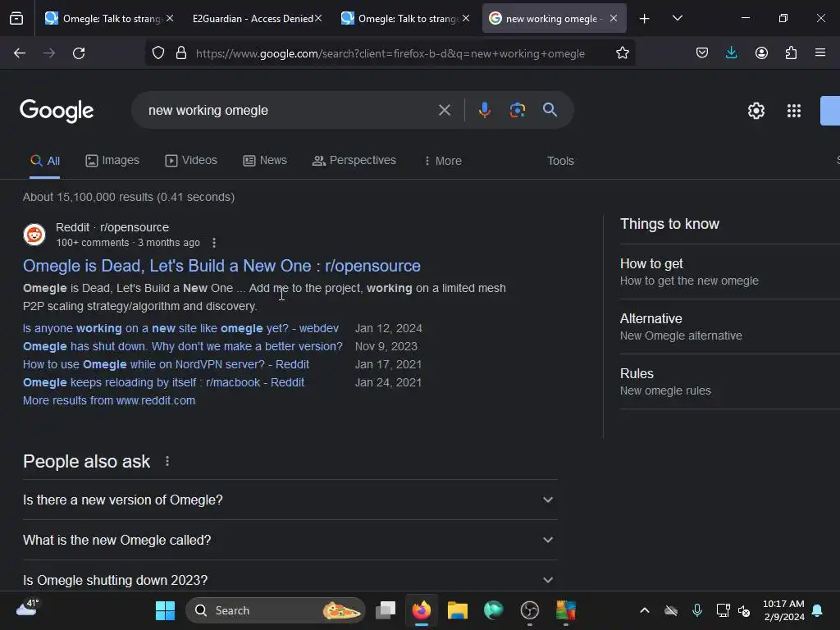
Task: Open People also ask options dots
Action: (167, 461)
